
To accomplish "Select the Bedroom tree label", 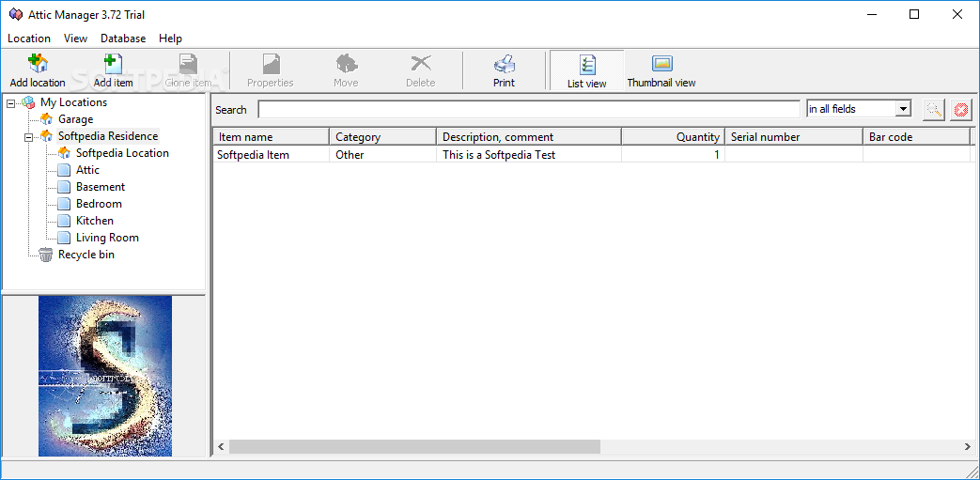I will pos(99,204).
